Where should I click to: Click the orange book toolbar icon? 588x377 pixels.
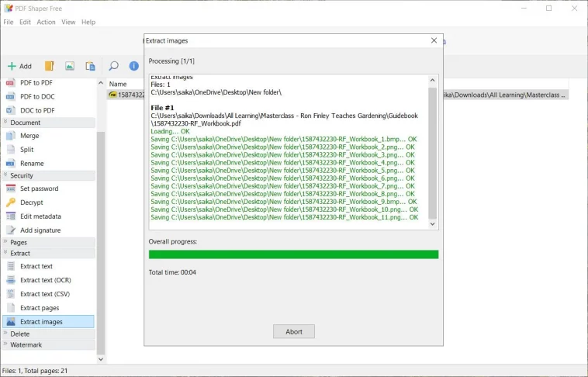pos(49,66)
